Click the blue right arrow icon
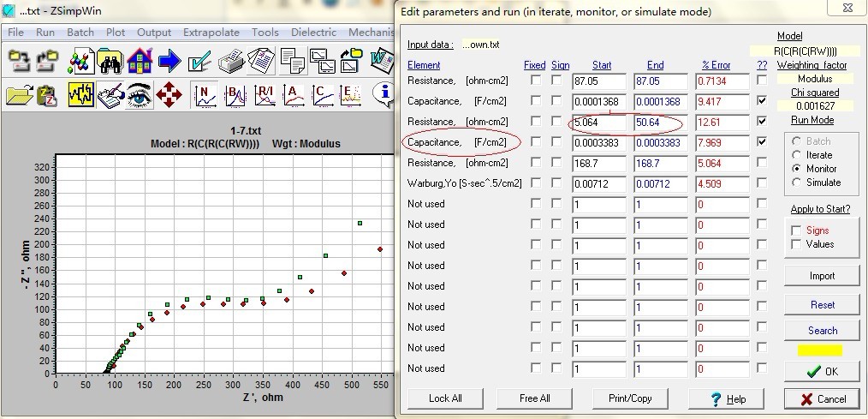The width and height of the screenshot is (868, 419). click(169, 61)
